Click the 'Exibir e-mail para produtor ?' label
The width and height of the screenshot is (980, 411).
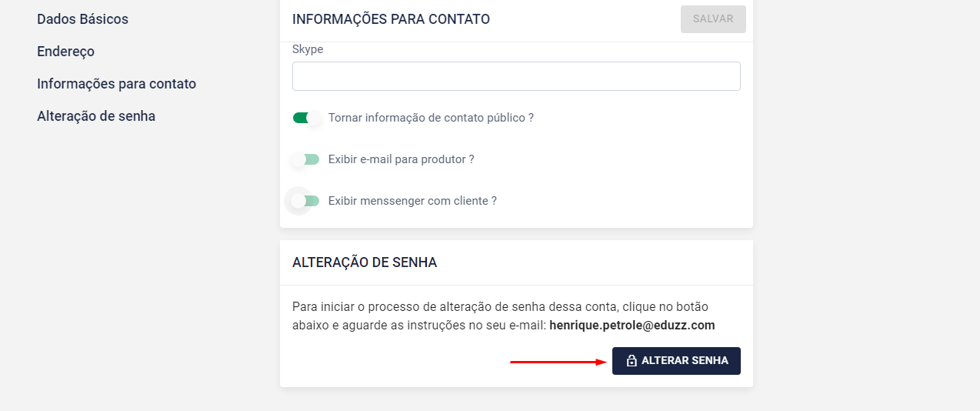coord(401,159)
